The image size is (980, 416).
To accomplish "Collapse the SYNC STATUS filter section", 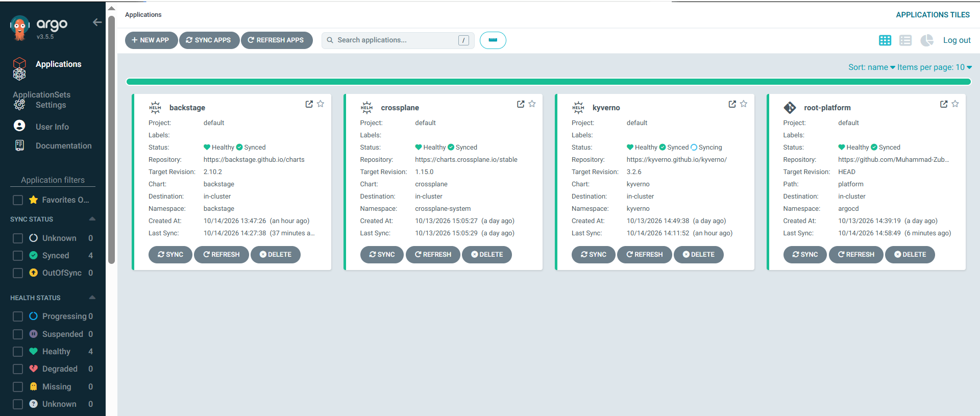I will [x=92, y=219].
